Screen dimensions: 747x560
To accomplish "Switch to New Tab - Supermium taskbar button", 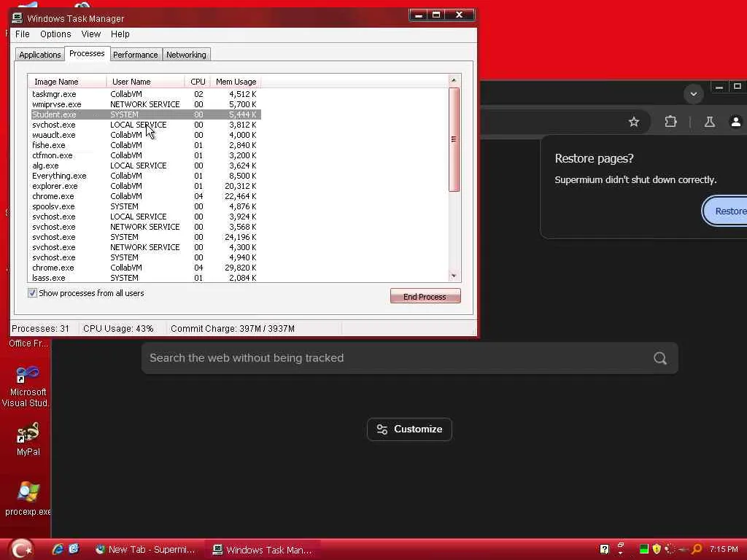I will click(146, 550).
